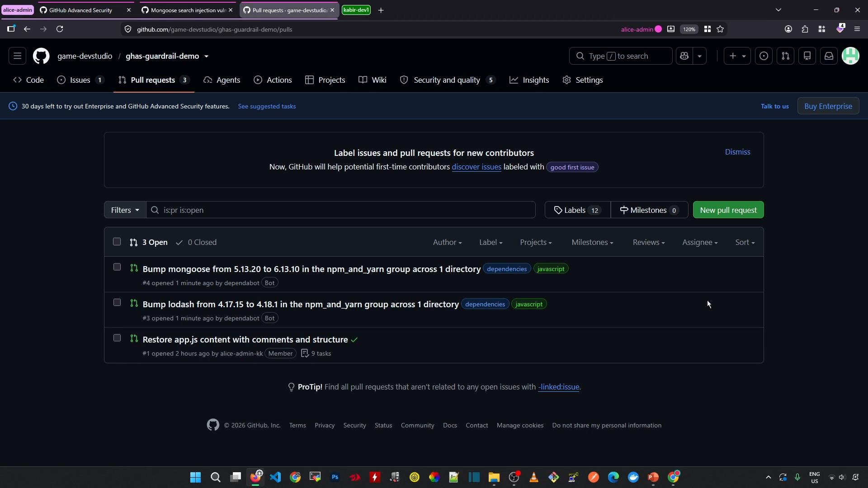Open the user avatar menu
This screenshot has width=868, height=488.
point(850,56)
